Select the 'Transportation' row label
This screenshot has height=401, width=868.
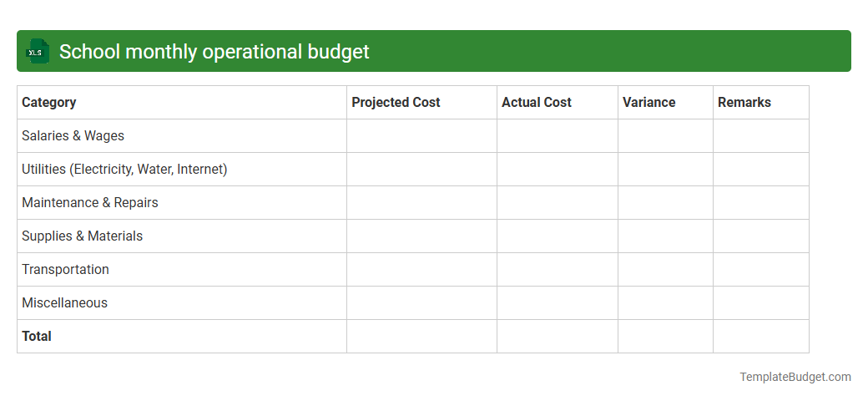(65, 269)
